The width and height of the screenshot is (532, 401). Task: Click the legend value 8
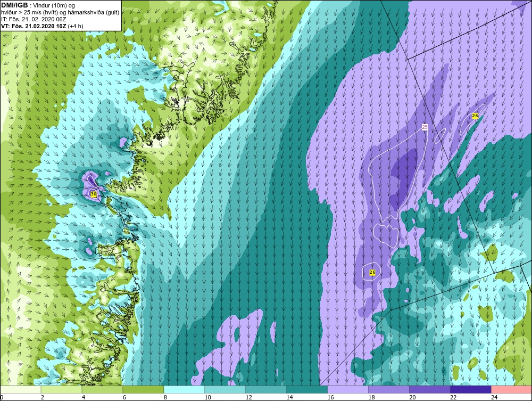[165, 397]
